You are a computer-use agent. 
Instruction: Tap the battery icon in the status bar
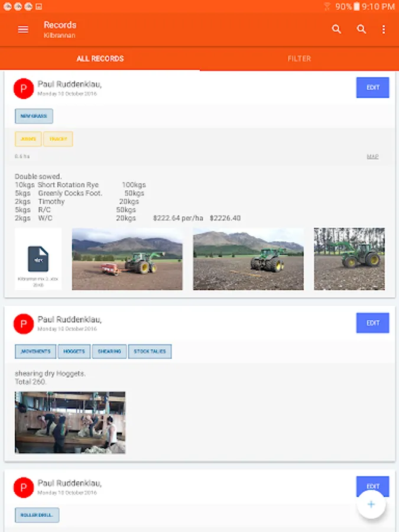tap(356, 7)
